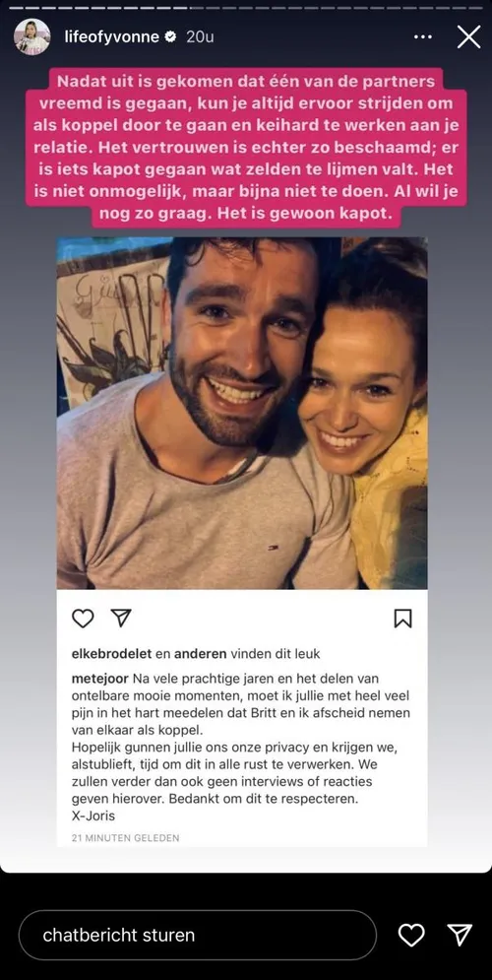The image size is (492, 980).
Task: Tap the heart icon under embedded post
Action: pos(83,619)
